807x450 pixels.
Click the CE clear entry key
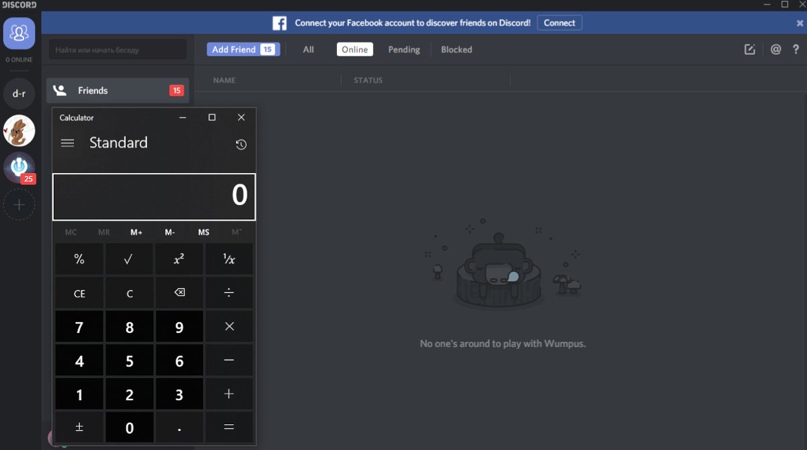click(79, 293)
